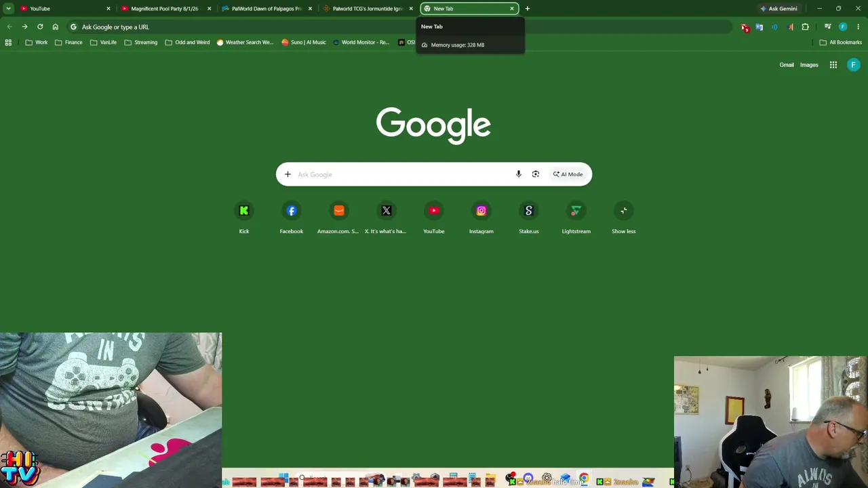Screen dimensions: 868x488
Task: Close the Palworld TCG's Jormuntide tab
Action: [411, 9]
